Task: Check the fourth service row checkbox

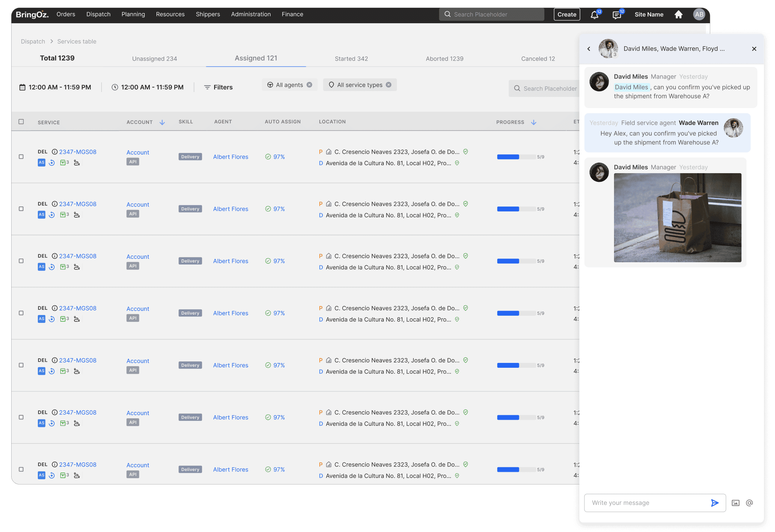Action: pyautogui.click(x=21, y=313)
